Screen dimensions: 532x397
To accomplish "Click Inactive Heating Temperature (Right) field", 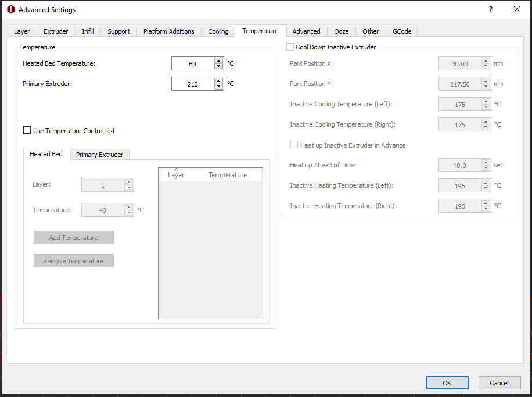I will click(x=460, y=206).
